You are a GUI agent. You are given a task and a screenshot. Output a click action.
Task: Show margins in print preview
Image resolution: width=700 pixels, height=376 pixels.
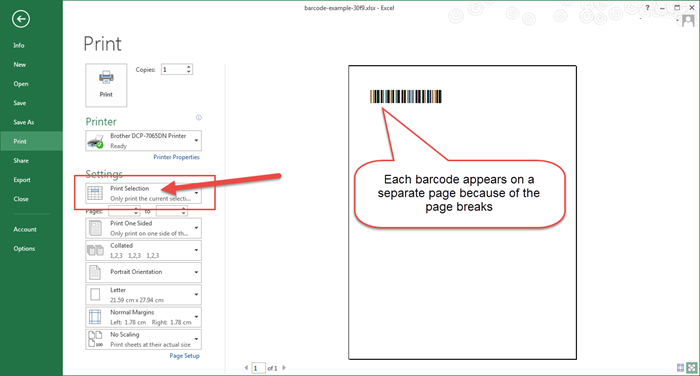pos(680,368)
